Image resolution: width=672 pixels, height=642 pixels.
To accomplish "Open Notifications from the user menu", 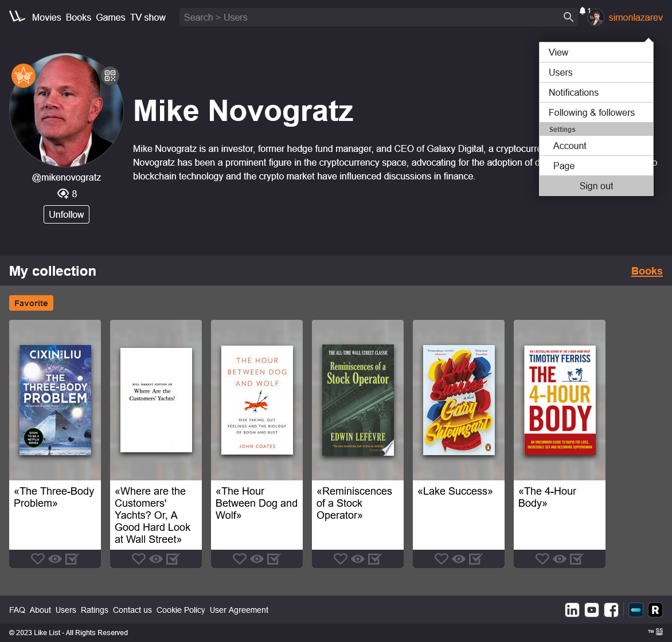I will point(596,92).
